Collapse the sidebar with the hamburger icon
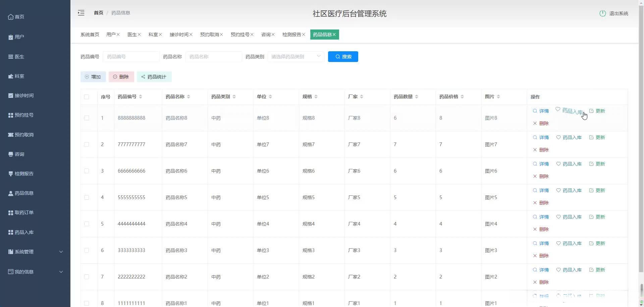This screenshot has width=644, height=307. click(x=81, y=13)
